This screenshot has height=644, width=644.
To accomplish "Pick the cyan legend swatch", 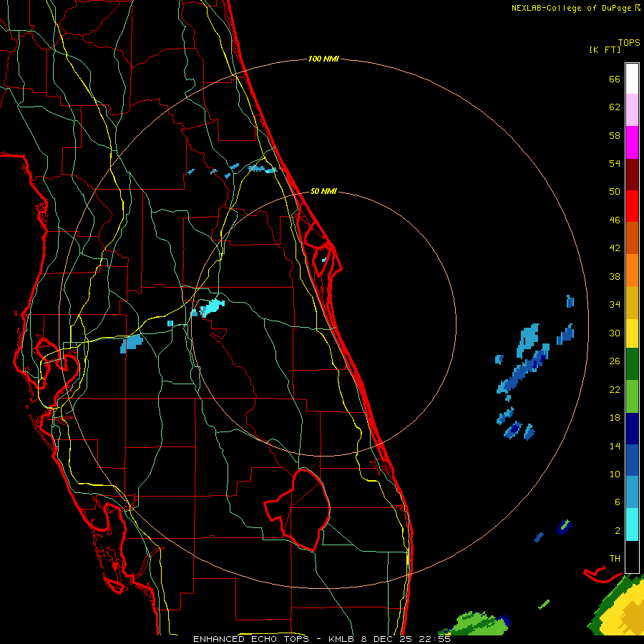I will pos(632,525).
